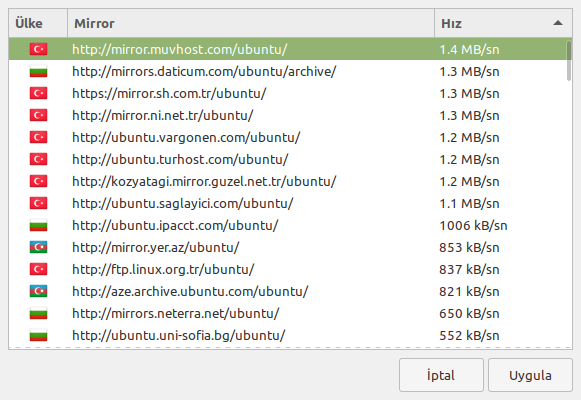
Task: Choose the kozyatagi.mirror.guzel.net.tr mirror
Action: tap(288, 181)
